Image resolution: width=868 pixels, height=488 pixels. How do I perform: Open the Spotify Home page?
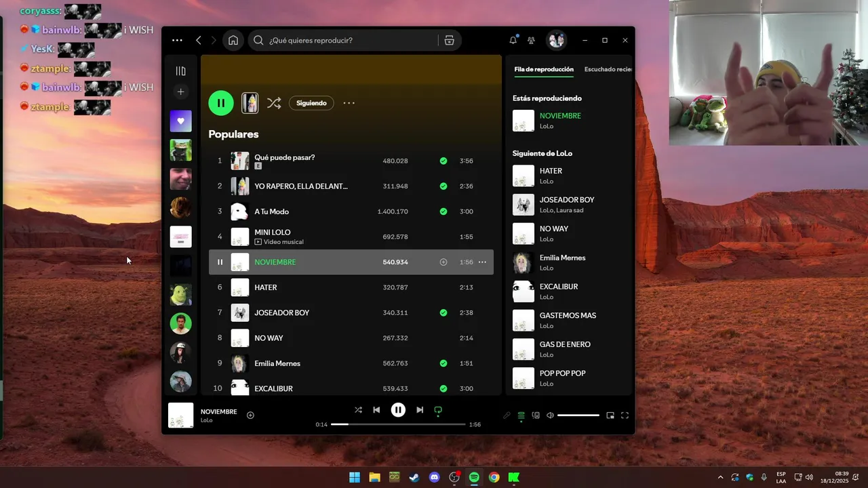pyautogui.click(x=233, y=41)
